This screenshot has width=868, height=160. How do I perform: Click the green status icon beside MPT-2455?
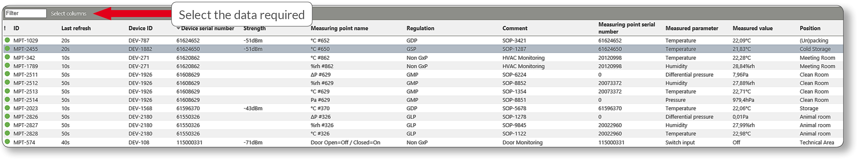tap(7, 49)
